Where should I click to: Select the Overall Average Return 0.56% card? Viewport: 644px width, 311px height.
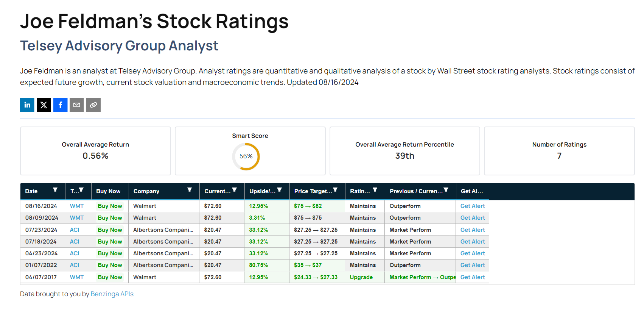95,151
